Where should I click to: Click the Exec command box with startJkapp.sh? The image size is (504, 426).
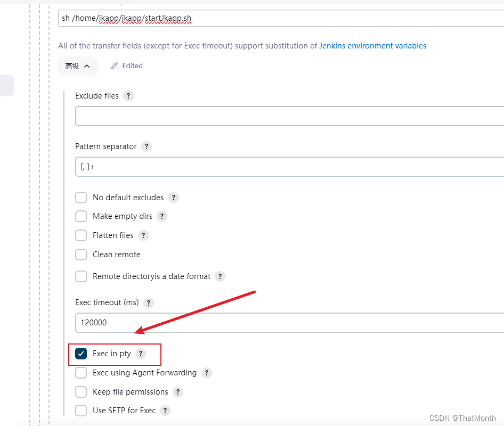281,18
